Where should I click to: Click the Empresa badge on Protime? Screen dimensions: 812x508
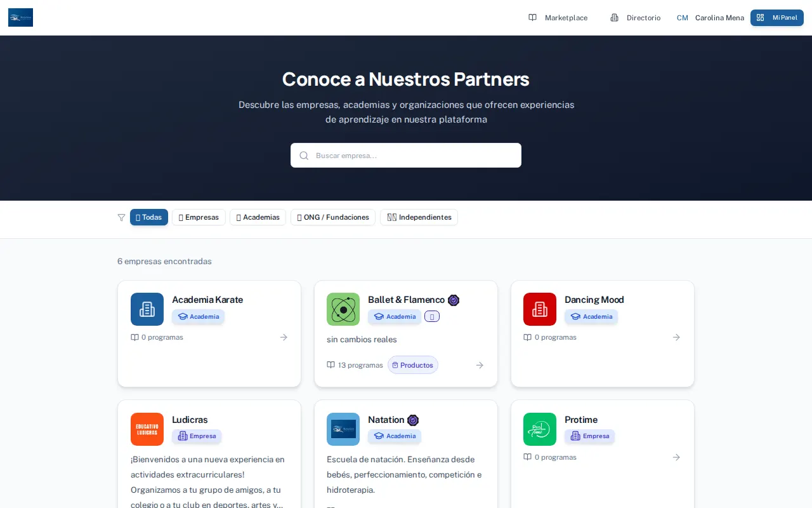click(x=590, y=436)
